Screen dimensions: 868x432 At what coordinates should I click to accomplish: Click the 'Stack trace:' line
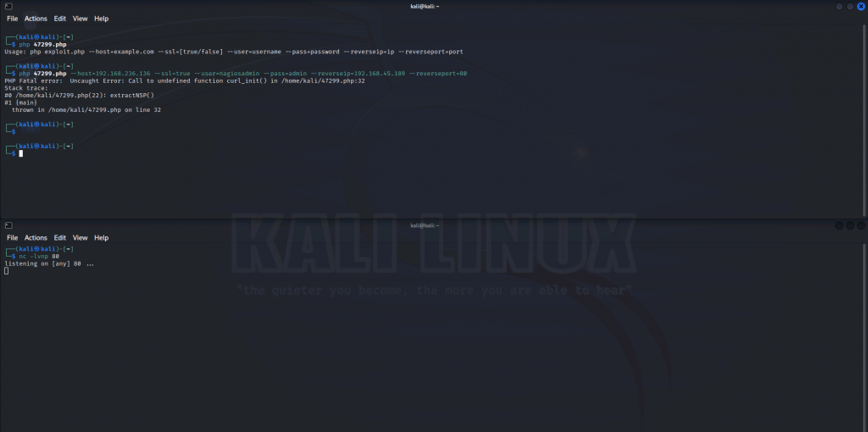(x=26, y=88)
